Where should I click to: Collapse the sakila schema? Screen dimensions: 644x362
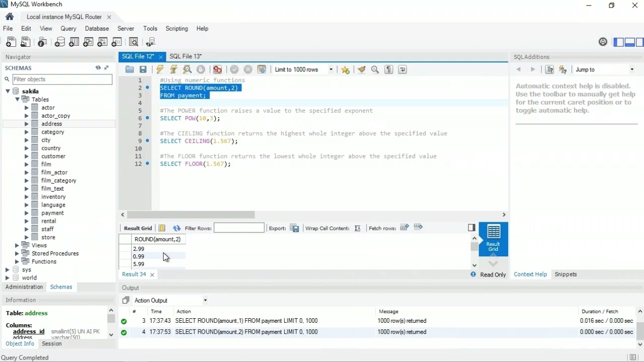(8, 91)
